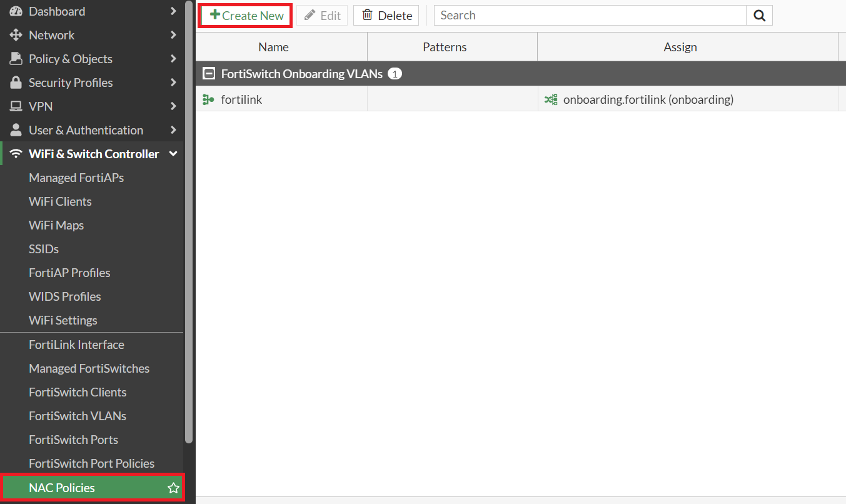Click into the Search field

click(590, 16)
